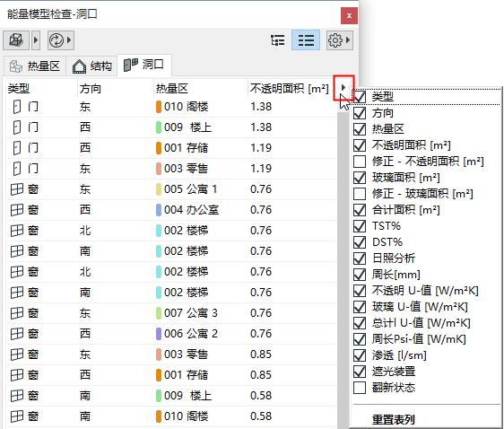This screenshot has width=504, height=429.
Task: Click yellow swatch beside 005 公寓 1
Action: tap(159, 189)
